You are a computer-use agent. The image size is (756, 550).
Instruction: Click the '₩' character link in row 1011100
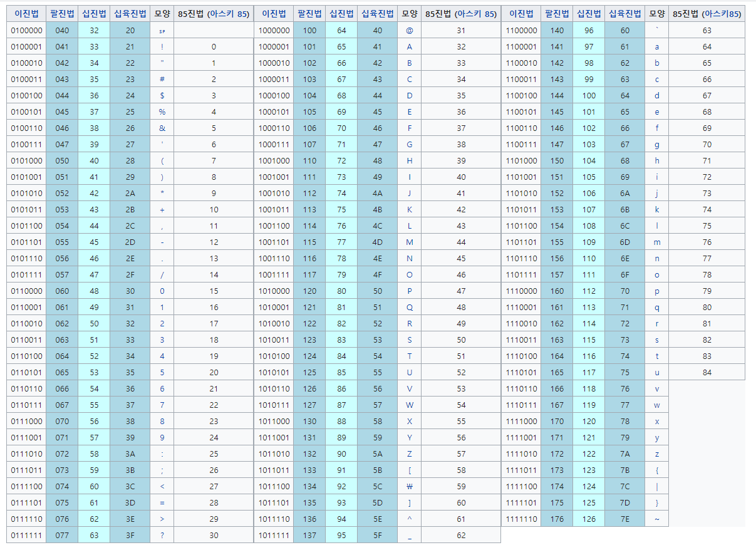[x=410, y=486]
